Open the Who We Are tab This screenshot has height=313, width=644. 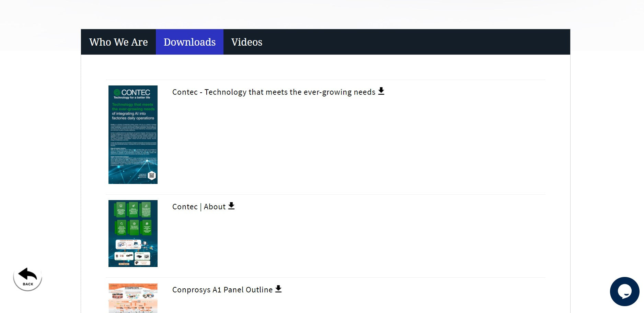pos(118,42)
